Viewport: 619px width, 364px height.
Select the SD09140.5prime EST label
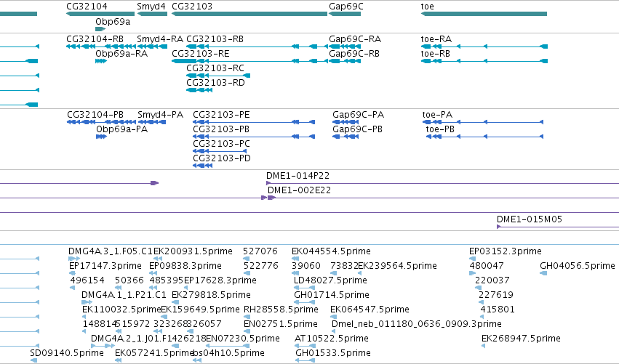[67, 354]
